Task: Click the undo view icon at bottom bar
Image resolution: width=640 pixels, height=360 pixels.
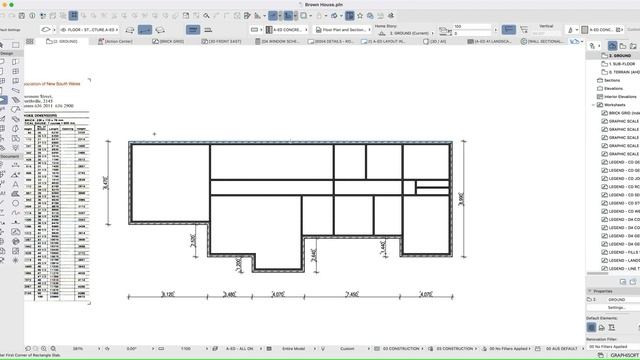Action: click(28, 349)
